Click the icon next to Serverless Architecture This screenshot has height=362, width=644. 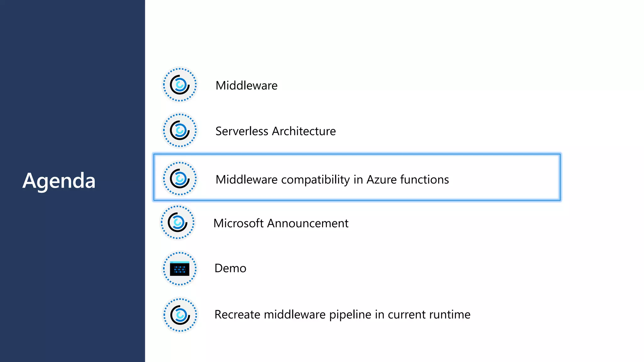tap(180, 130)
